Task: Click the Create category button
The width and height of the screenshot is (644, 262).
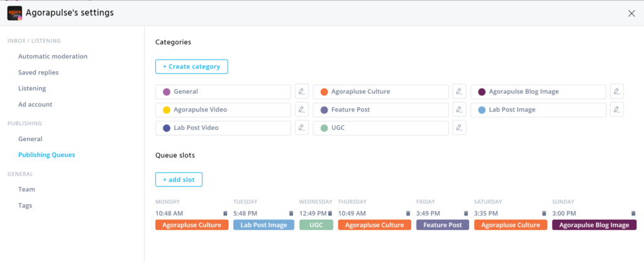Action: point(191,67)
